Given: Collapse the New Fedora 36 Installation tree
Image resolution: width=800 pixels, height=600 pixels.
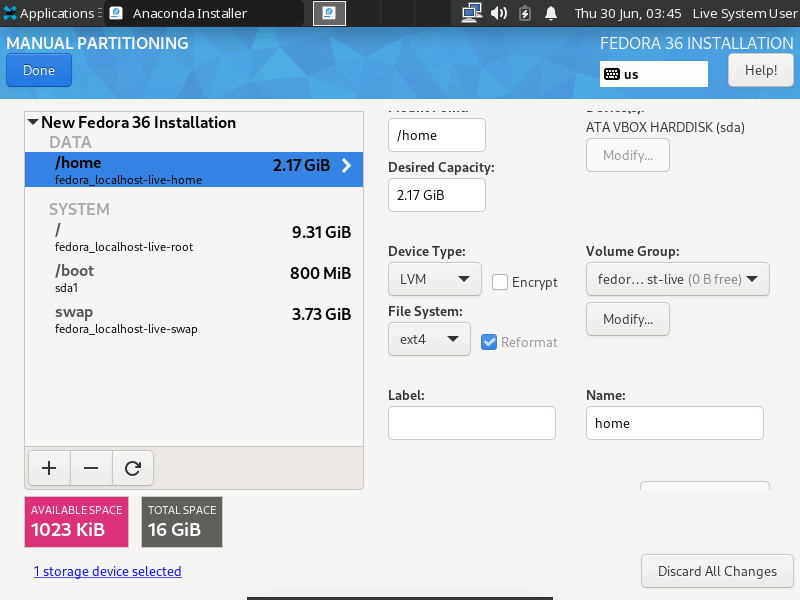Looking at the screenshot, I should coord(33,123).
